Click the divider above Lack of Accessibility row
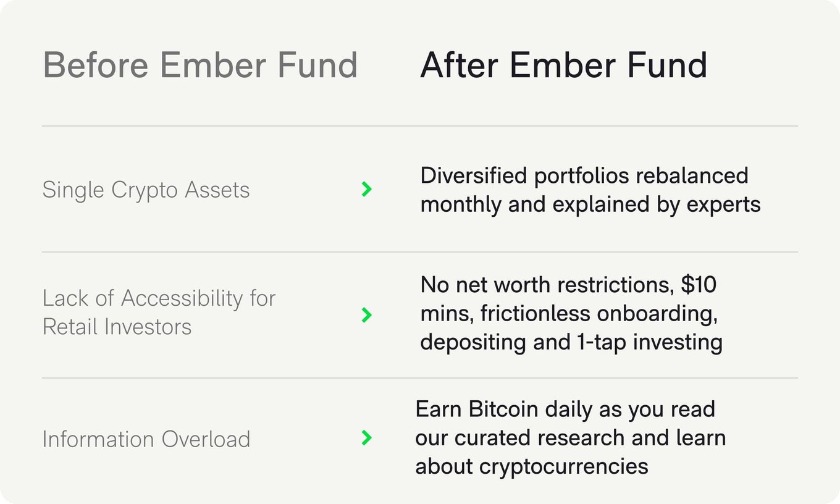This screenshot has height=504, width=840. pyautogui.click(x=420, y=252)
